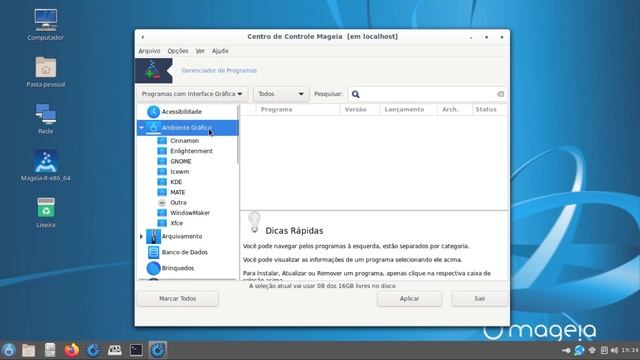Open the Ajuda menu
The width and height of the screenshot is (640, 360).
click(220, 51)
